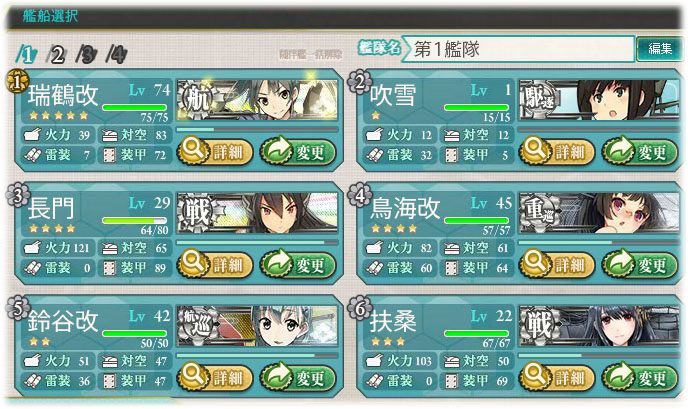Change the ship in slot 2 吹雪
The width and height of the screenshot is (688, 409).
click(x=640, y=152)
